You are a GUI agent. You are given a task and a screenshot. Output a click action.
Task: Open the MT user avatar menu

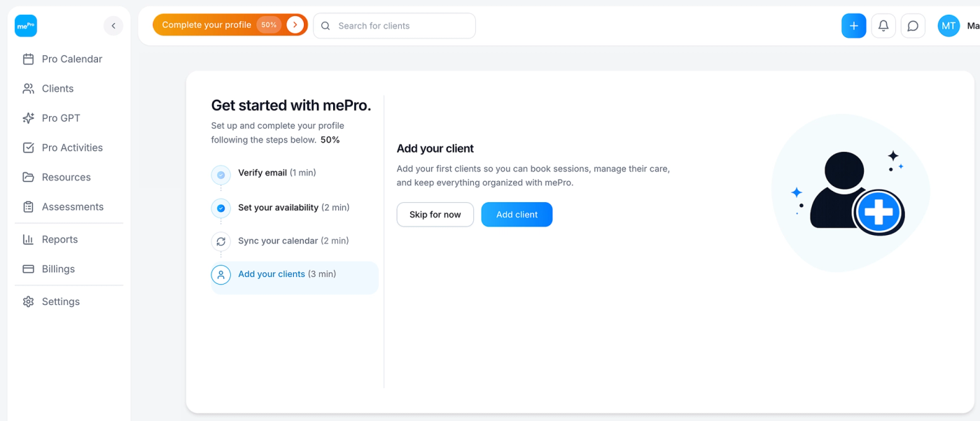point(948,26)
